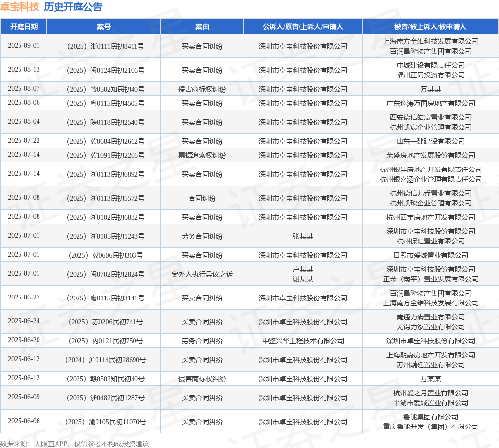Viewport: 499px width, 448px height.
Task: Click the 被告/被上诉人/被申请人 column header
Action: (x=430, y=27)
